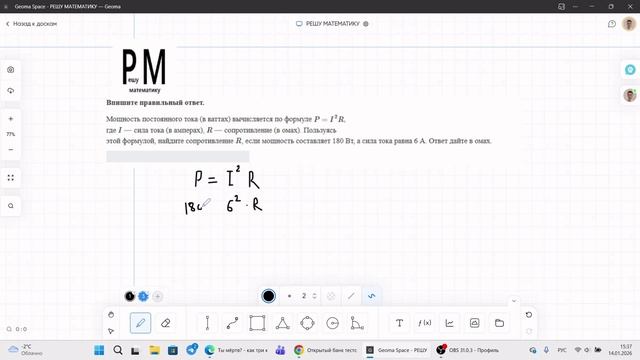Select the triangle shape tool
Image resolution: width=640 pixels, height=360 pixels.
(x=282, y=323)
